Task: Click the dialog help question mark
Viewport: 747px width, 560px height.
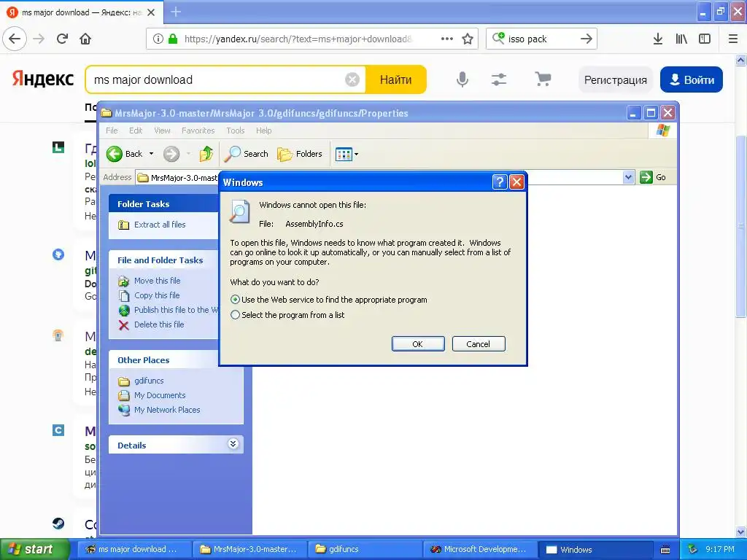Action: [x=499, y=182]
